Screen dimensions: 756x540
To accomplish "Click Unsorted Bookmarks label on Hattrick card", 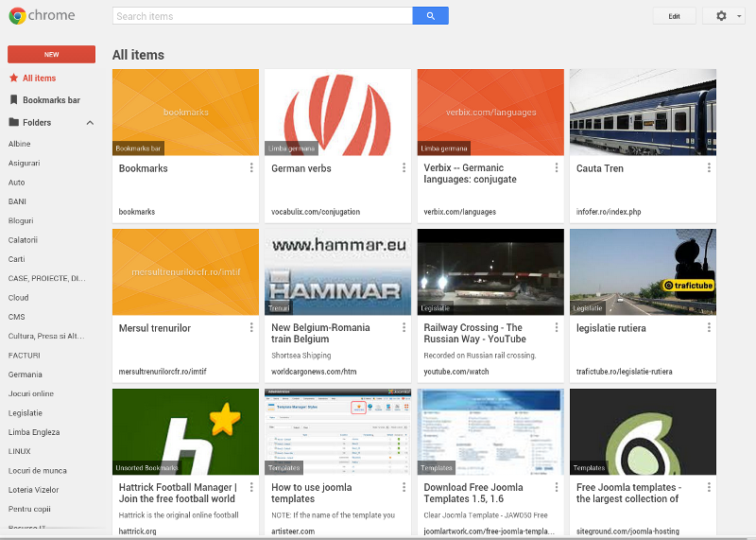I will [x=147, y=467].
